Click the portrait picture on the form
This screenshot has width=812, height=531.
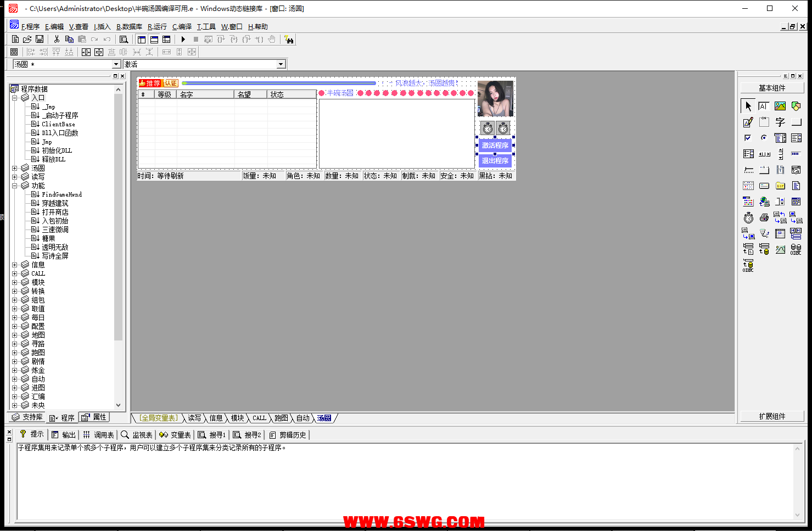(495, 98)
